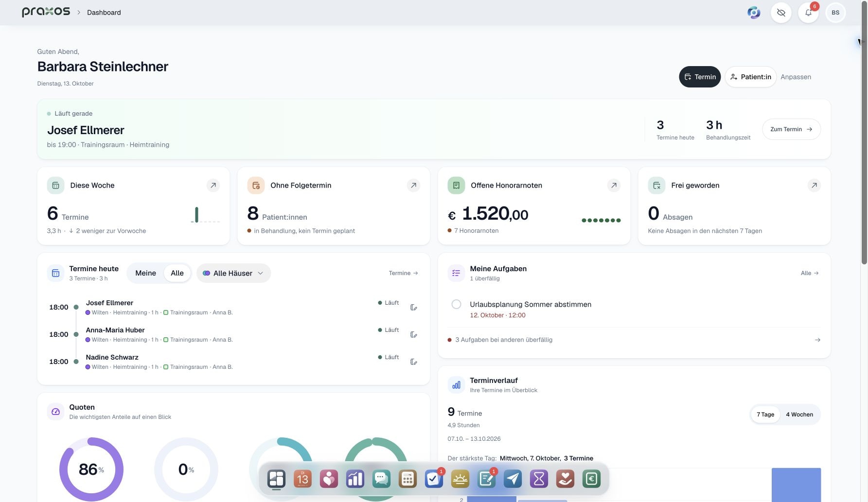Open the calendar app showing 13
This screenshot has height=502, width=868.
302,479
